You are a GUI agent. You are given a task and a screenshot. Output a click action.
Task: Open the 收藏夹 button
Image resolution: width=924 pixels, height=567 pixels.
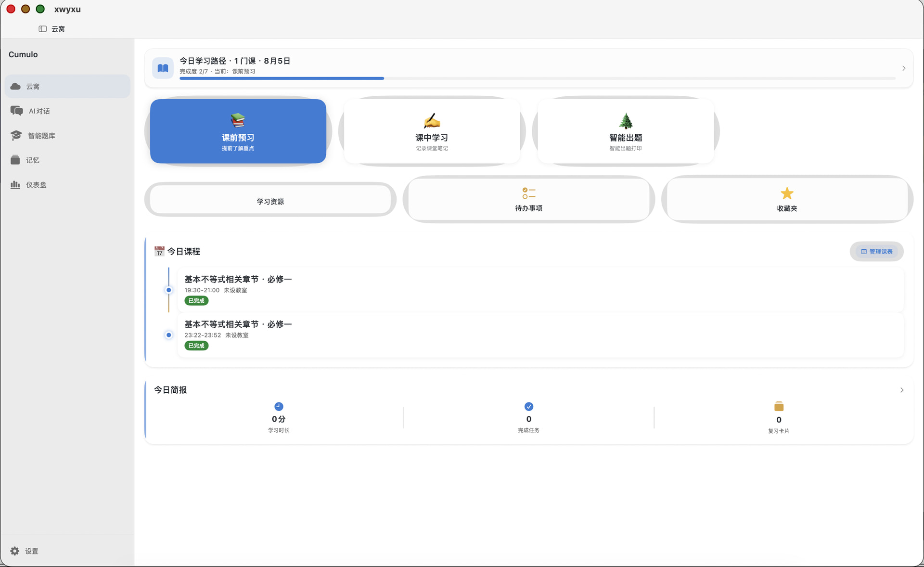[x=787, y=199]
